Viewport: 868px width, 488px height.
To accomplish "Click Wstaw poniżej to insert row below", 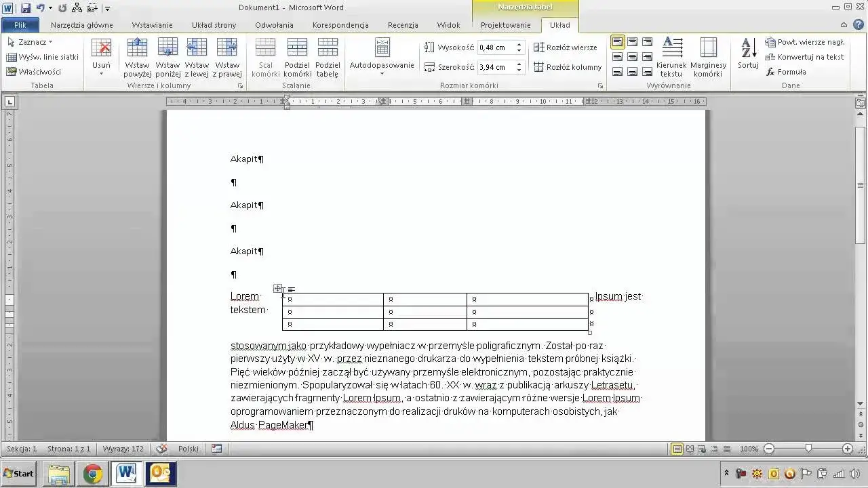I will [167, 58].
